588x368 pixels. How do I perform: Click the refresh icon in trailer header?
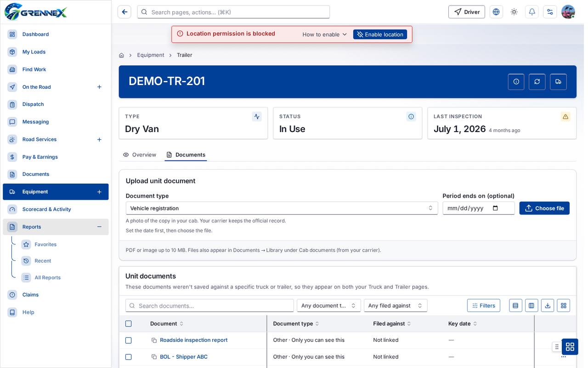coord(537,81)
